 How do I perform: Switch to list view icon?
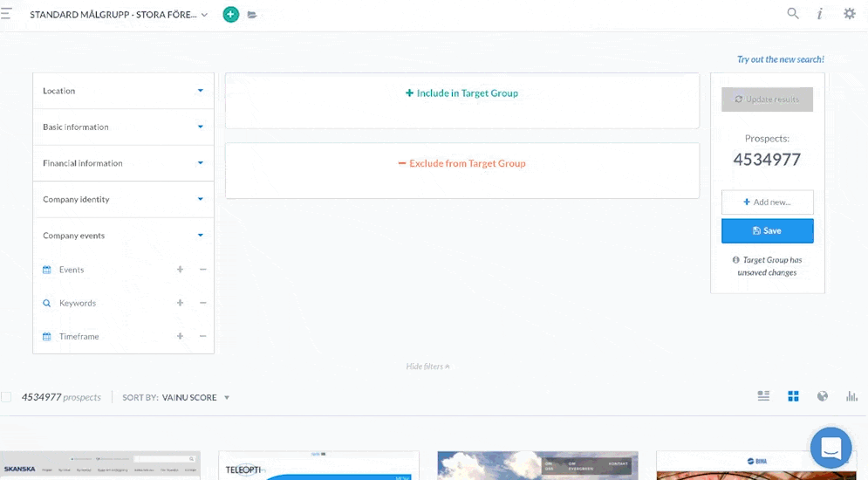pos(763,396)
